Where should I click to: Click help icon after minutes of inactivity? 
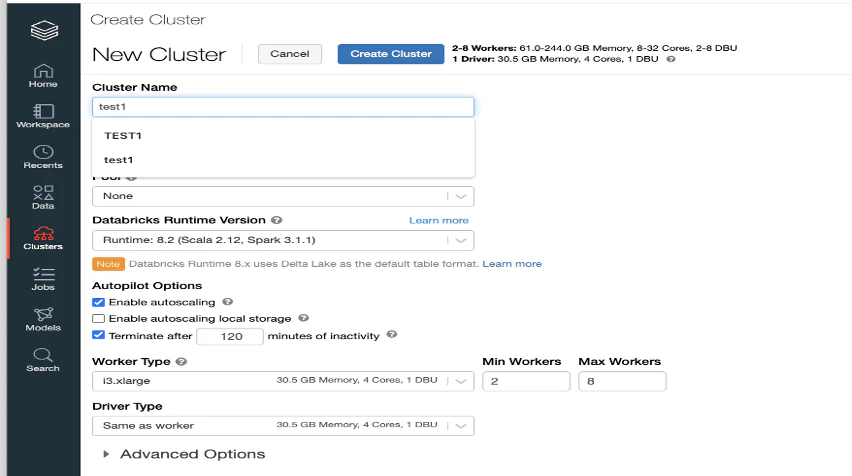coord(392,335)
